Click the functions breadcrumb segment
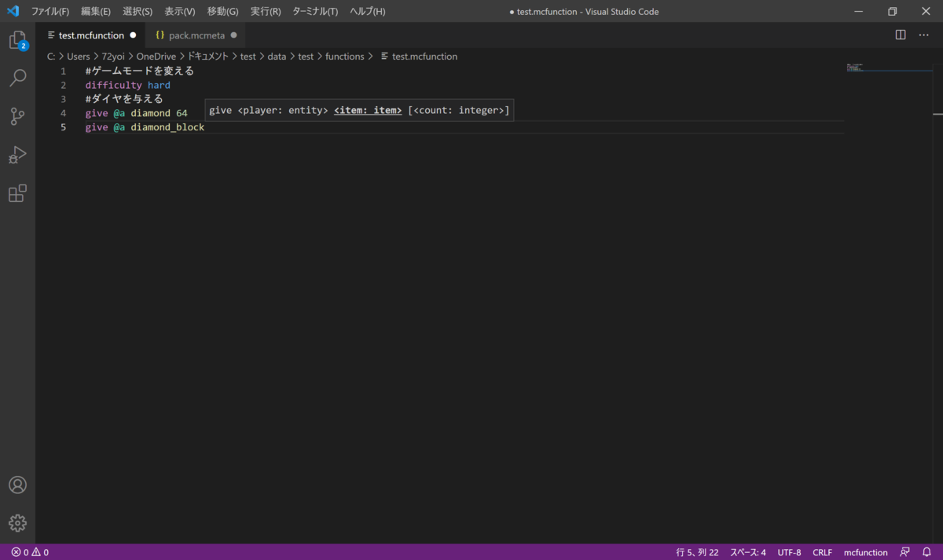Viewport: 943px width, 560px height. coord(345,57)
